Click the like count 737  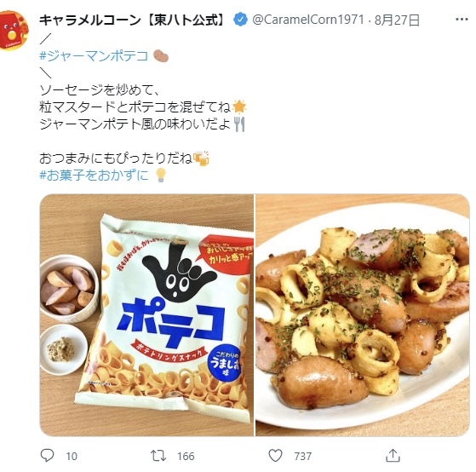tap(303, 456)
